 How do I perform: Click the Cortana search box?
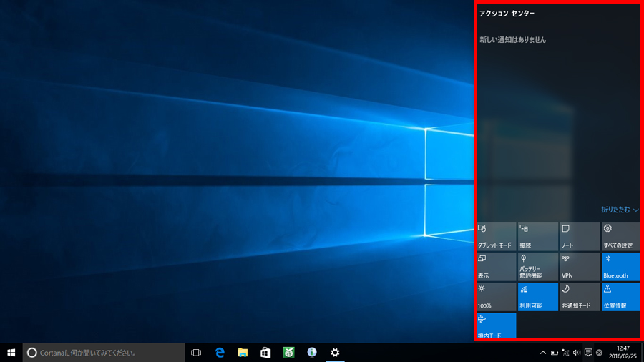104,353
